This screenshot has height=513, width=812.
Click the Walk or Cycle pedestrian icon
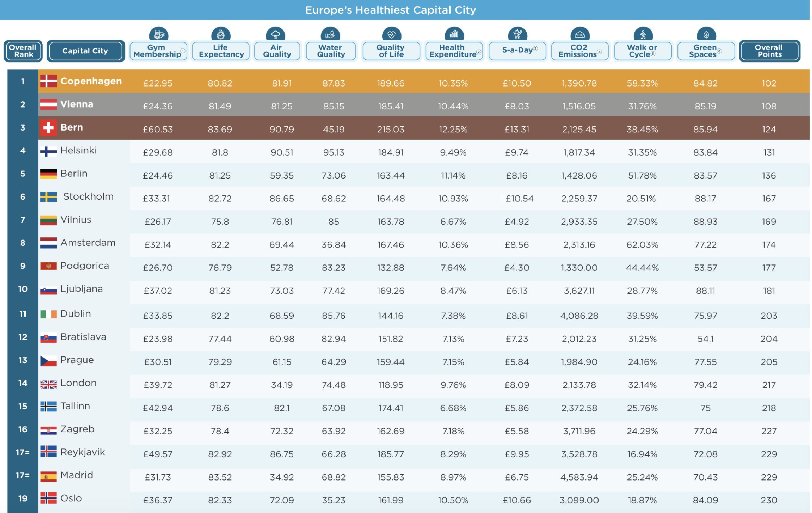(x=643, y=35)
